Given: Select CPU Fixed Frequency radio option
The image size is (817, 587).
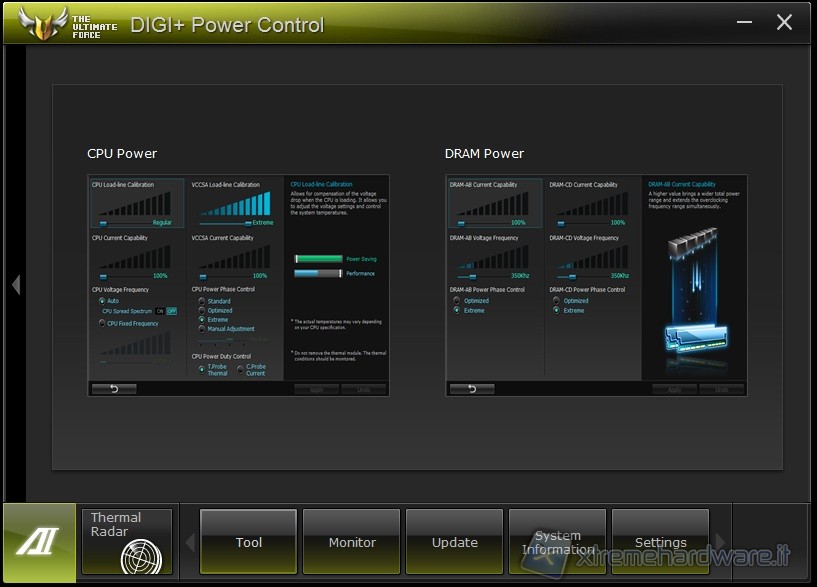Looking at the screenshot, I should pos(102,323).
